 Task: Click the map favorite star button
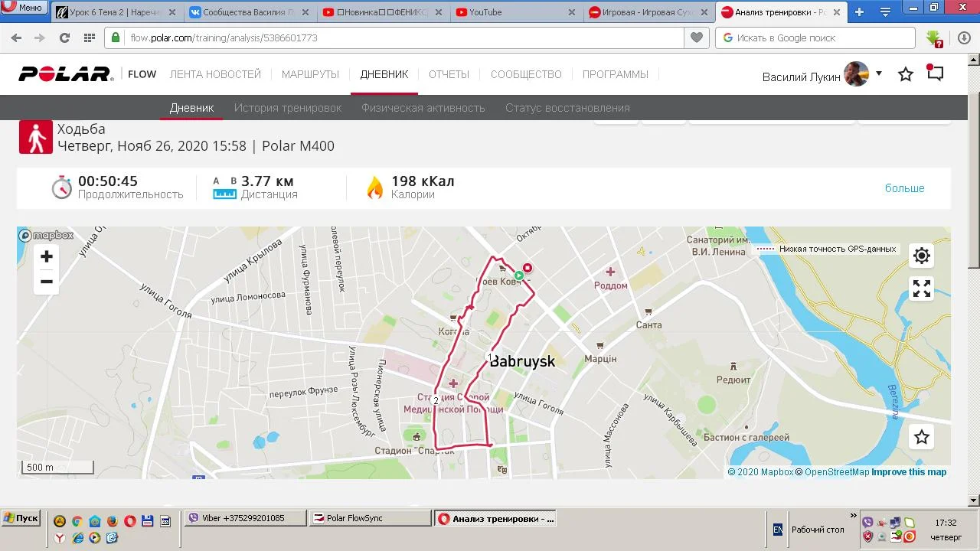922,437
